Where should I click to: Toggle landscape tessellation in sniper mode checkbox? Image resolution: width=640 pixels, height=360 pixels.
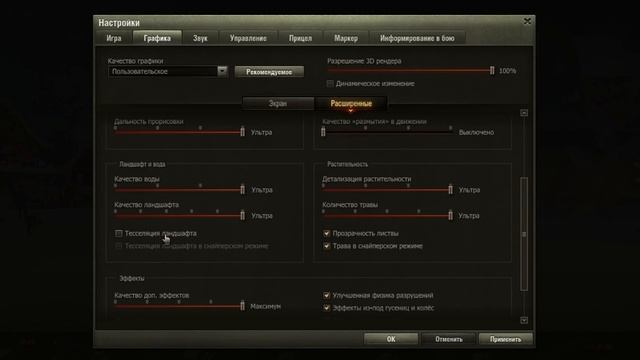[x=119, y=246]
